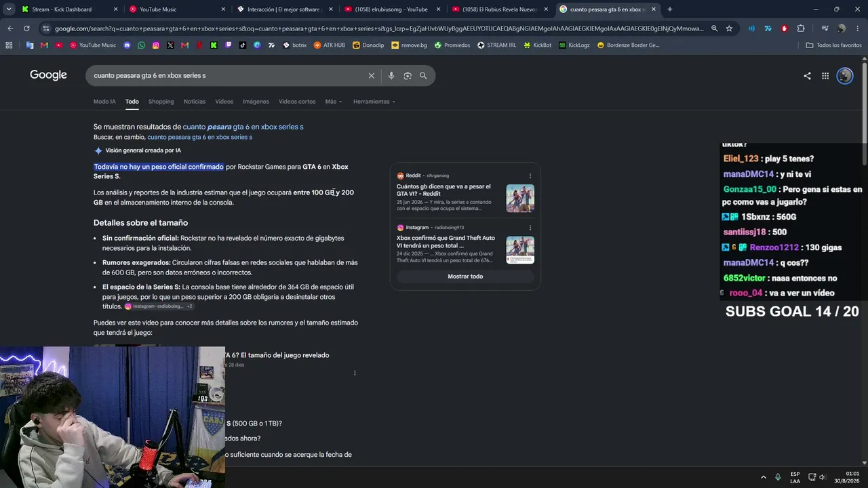868x488 pixels.
Task: Open the page zoom icon in address bar
Action: (x=714, y=28)
